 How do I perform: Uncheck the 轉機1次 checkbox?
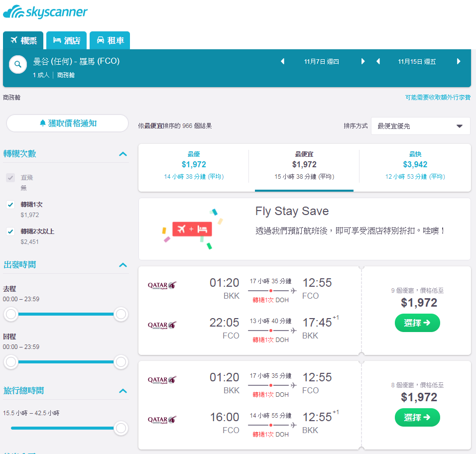pos(10,205)
